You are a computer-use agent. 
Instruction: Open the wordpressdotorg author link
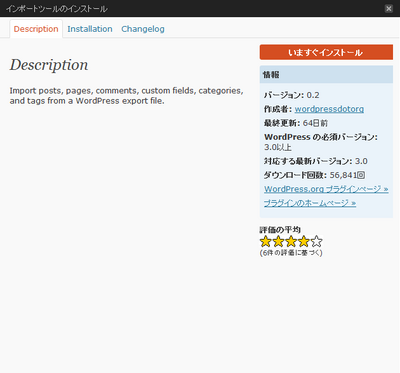329,109
